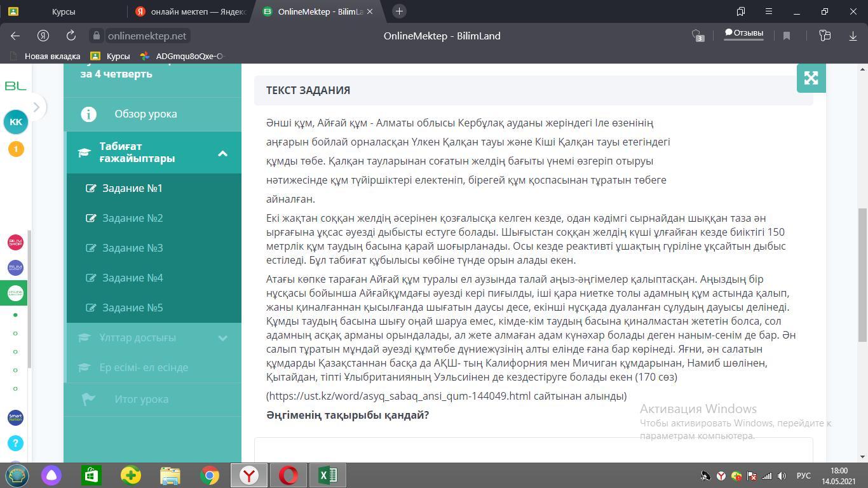
Task: Collapse the Табиғат ғажайыптары section
Action: 222,153
